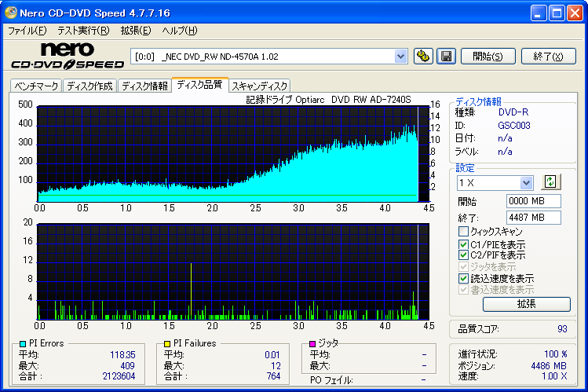Click the Nero app icon in title bar
This screenshot has width=588, height=392.
click(x=10, y=13)
